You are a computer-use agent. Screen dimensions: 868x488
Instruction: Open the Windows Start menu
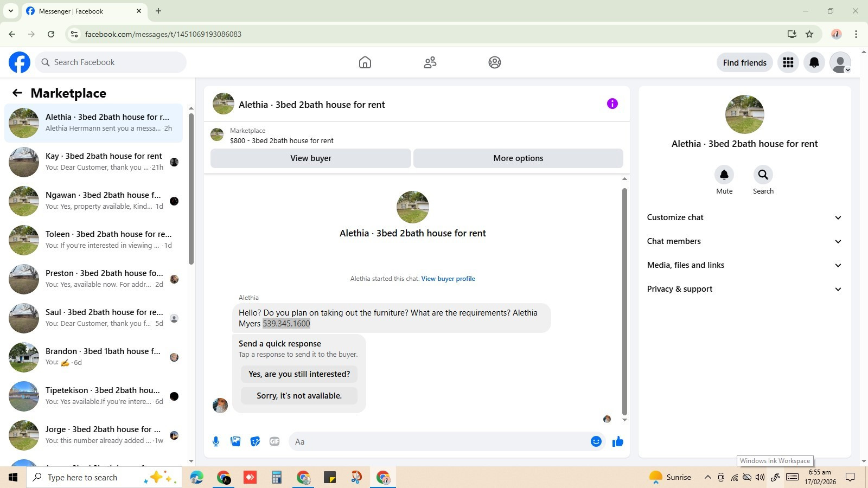tap(13, 477)
